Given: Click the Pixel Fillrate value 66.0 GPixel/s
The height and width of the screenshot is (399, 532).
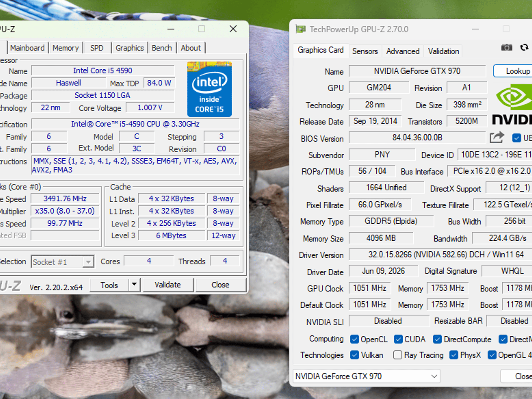Looking at the screenshot, I should pyautogui.click(x=380, y=204).
